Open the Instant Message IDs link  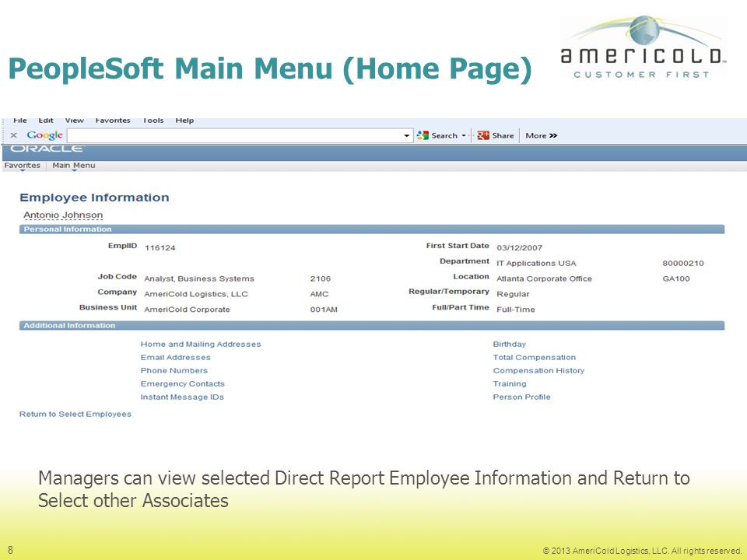coord(182,397)
